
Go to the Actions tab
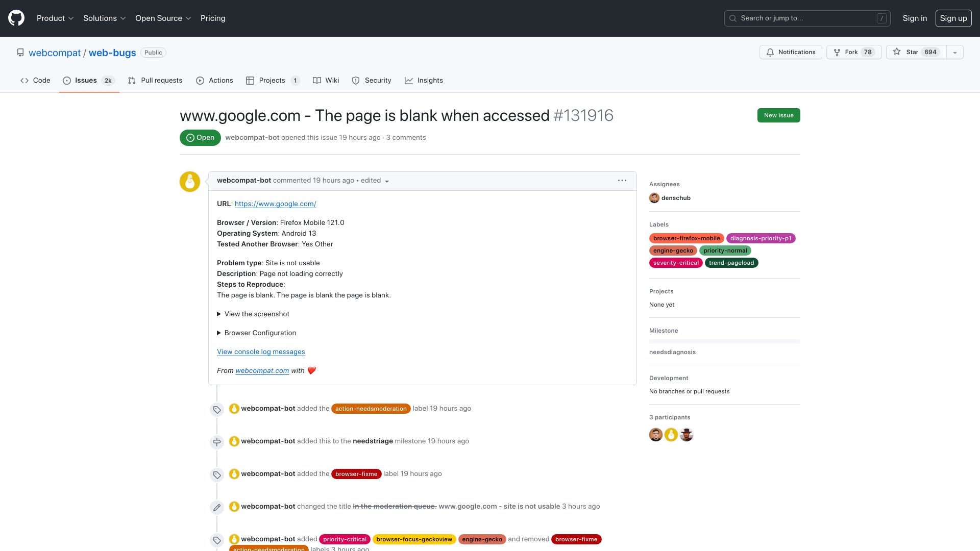click(x=214, y=81)
